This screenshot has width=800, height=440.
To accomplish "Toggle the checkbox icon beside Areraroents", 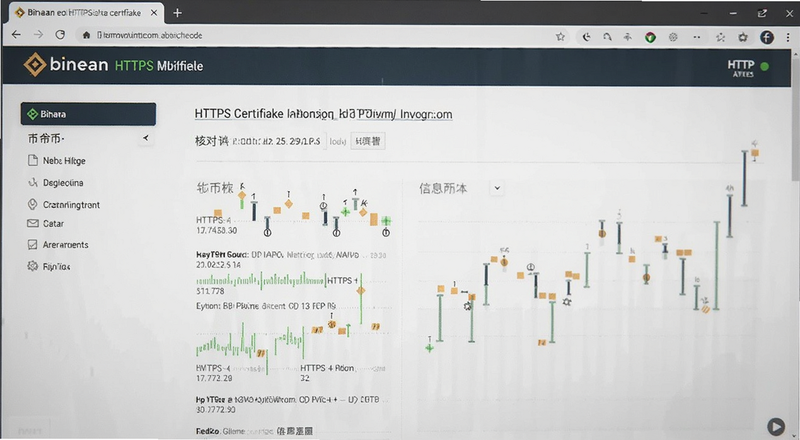I will (x=33, y=245).
